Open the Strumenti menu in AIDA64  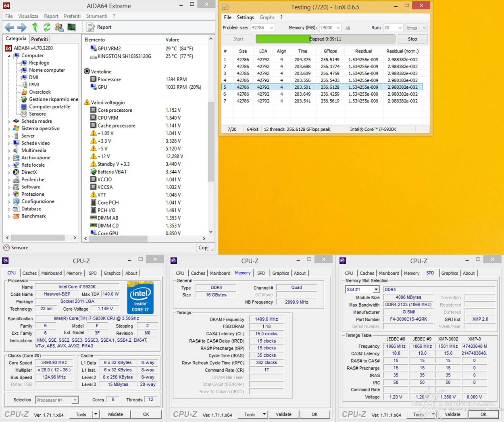pyautogui.click(x=97, y=16)
